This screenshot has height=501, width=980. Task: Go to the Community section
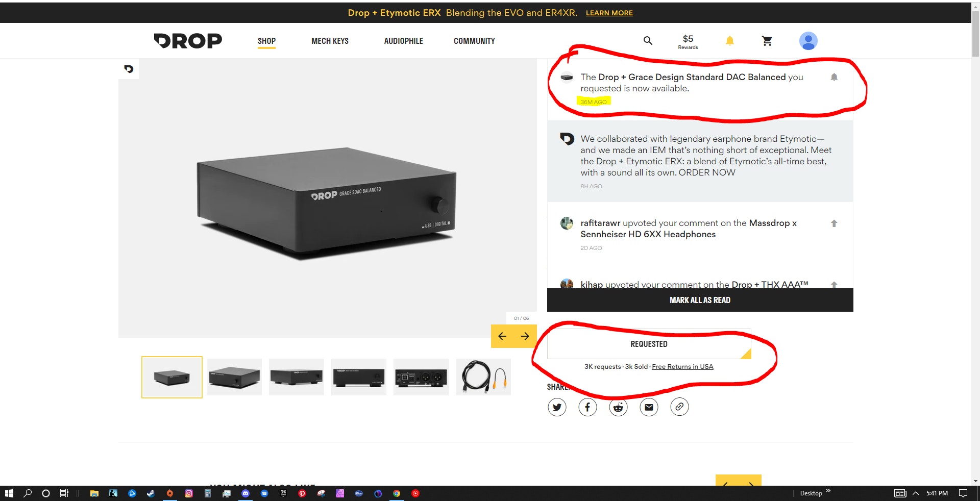point(474,41)
